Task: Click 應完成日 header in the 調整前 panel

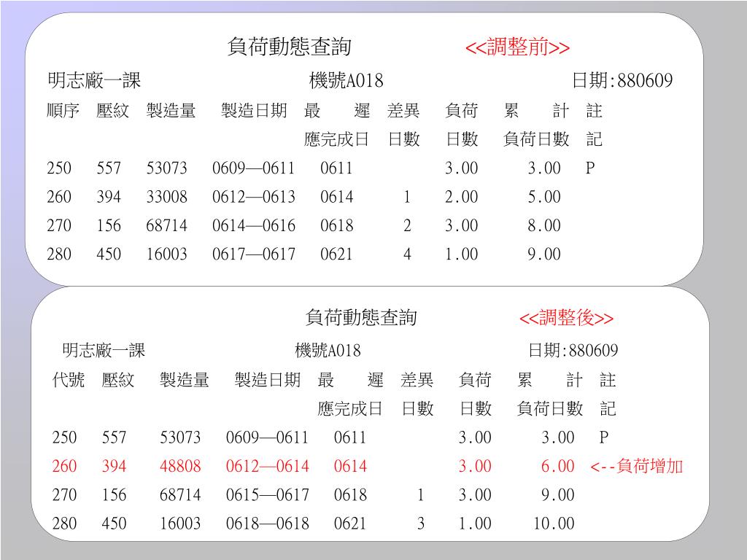Action: [x=336, y=139]
